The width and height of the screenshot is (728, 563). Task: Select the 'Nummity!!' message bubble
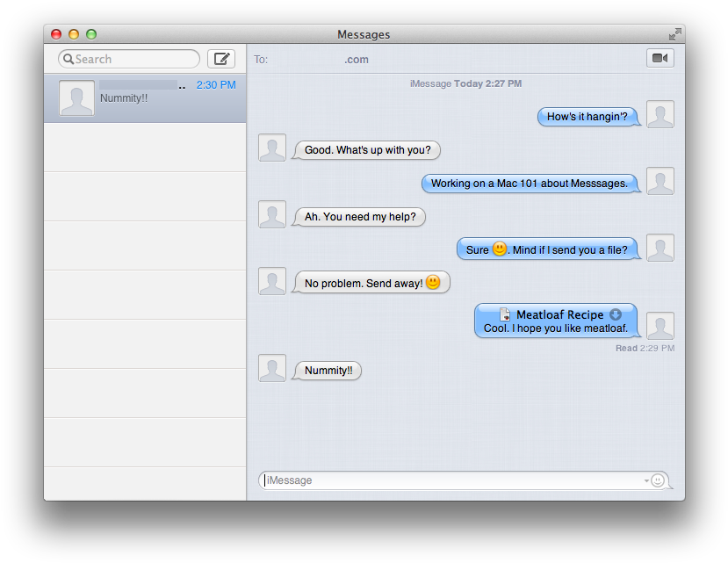(x=327, y=370)
